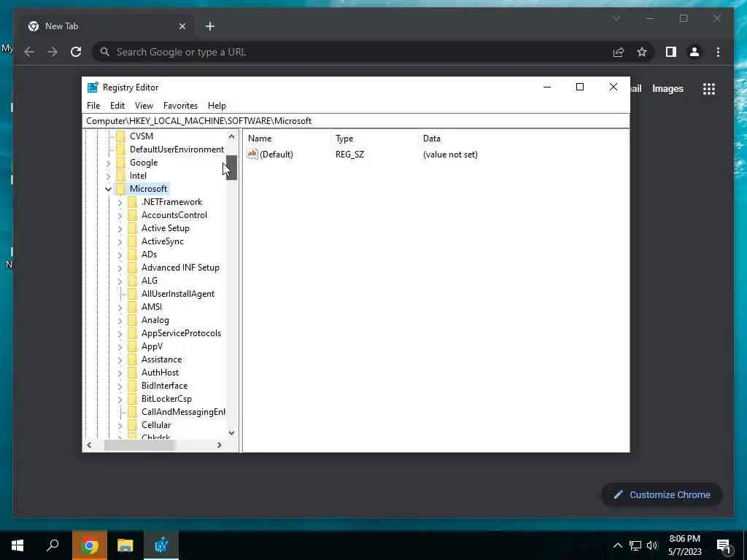The height and width of the screenshot is (560, 747).
Task: Click the Microsoft key folder icon
Action: 121,189
